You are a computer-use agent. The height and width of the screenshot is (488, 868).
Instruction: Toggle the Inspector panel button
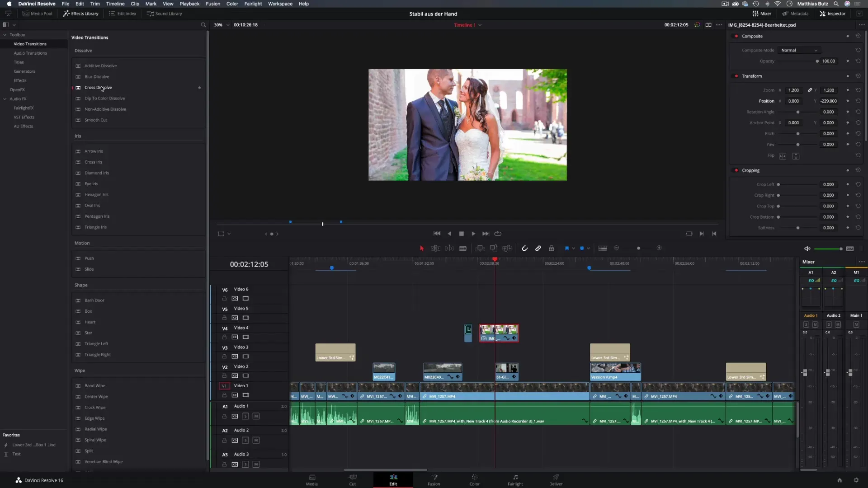tap(833, 14)
